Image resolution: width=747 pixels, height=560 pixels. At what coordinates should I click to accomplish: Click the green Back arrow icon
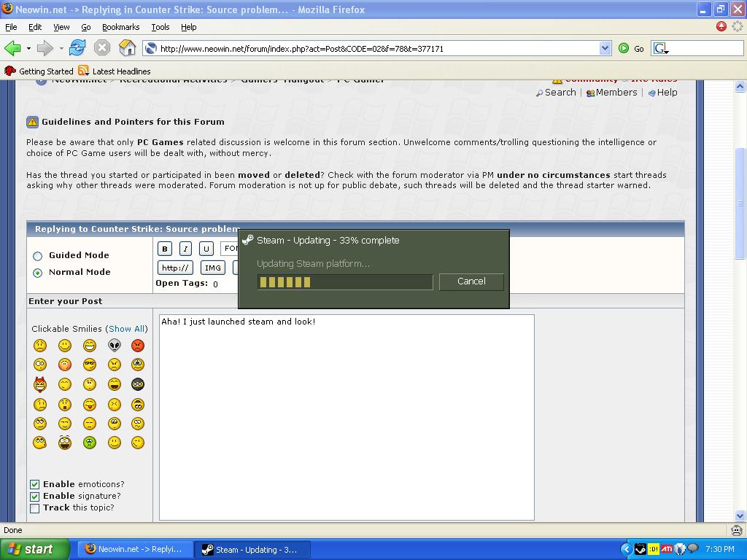(13, 47)
